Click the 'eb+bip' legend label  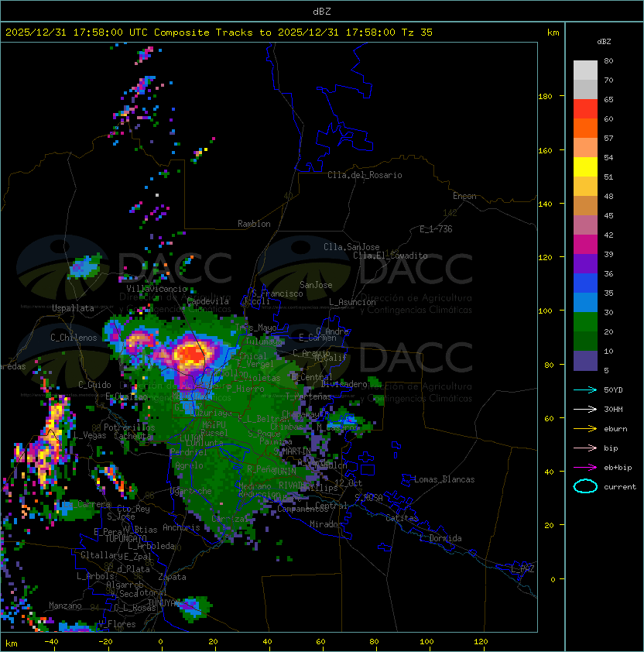[x=618, y=468]
